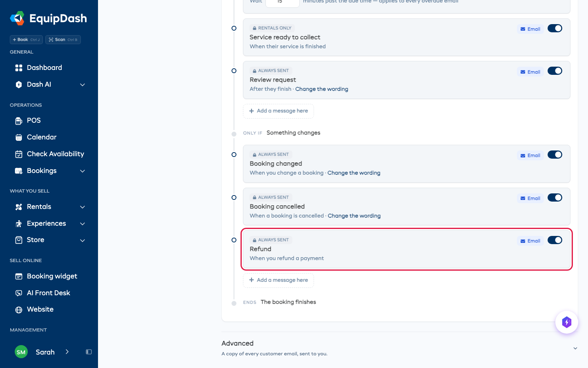Click the Bookings icon in sidebar

click(x=19, y=171)
